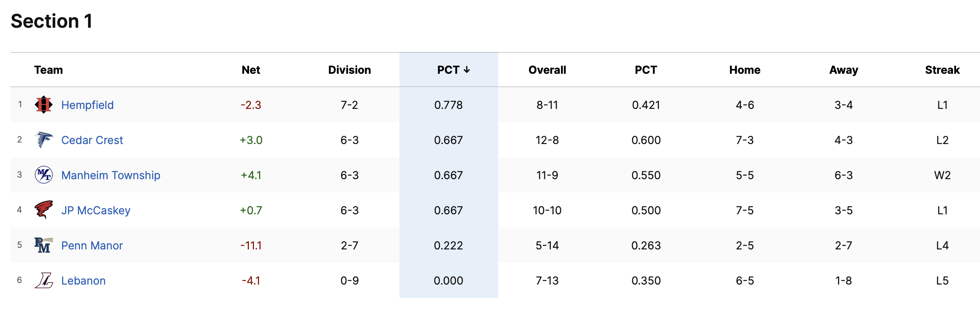
Task: Click the Penn Manor PM logo
Action: point(44,245)
